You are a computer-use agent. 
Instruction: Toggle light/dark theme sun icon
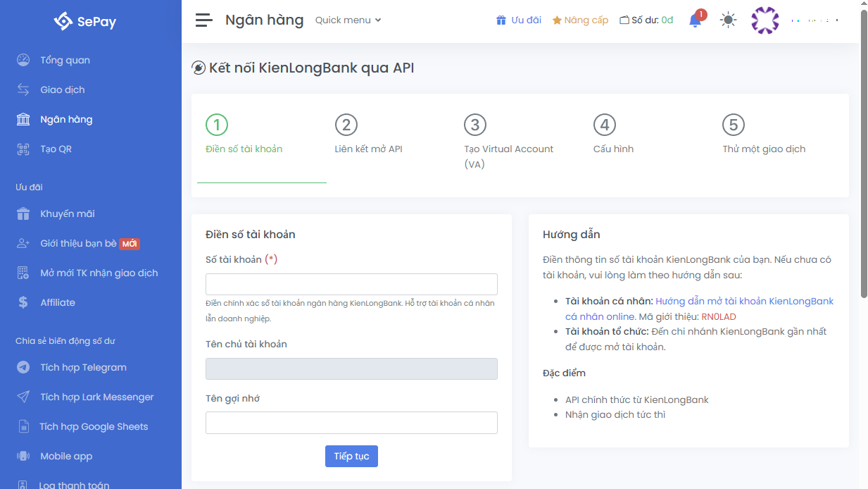(x=728, y=20)
